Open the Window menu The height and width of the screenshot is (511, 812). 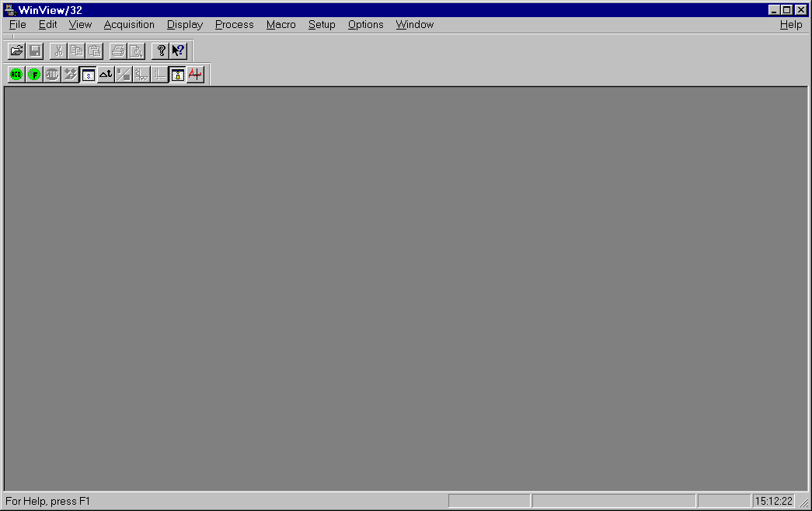click(x=415, y=24)
